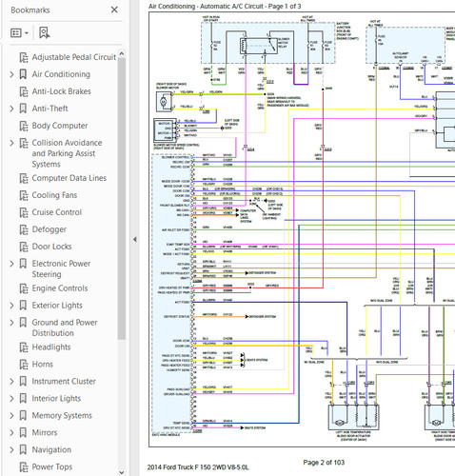The image size is (455, 476).
Task: Click the Horns bookmark icon
Action: 24,365
